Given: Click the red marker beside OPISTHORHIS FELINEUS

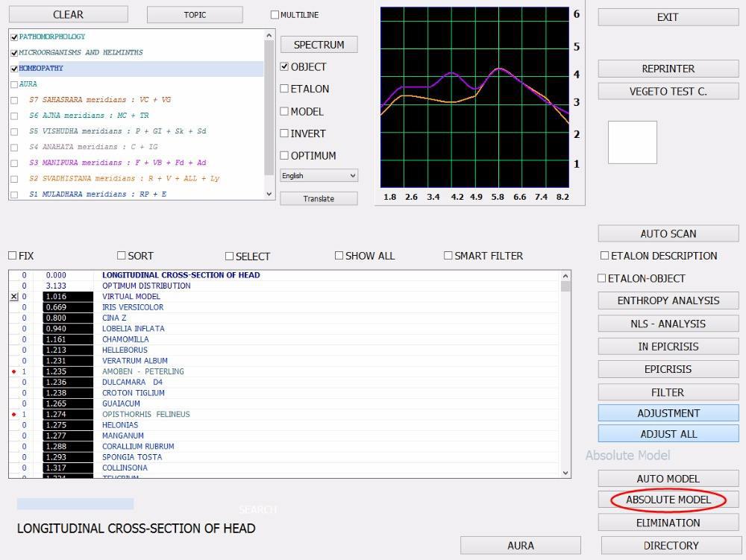Looking at the screenshot, I should (13, 415).
